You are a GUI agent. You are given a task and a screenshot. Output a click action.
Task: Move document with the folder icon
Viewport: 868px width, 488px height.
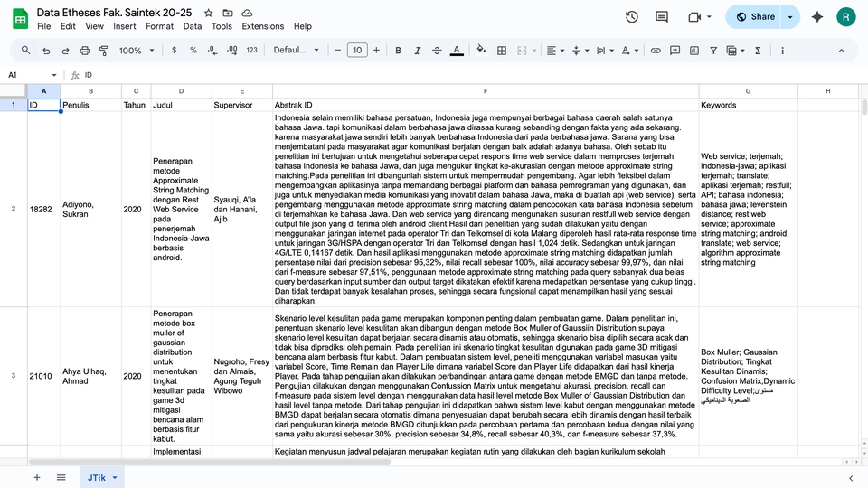pyautogui.click(x=228, y=13)
